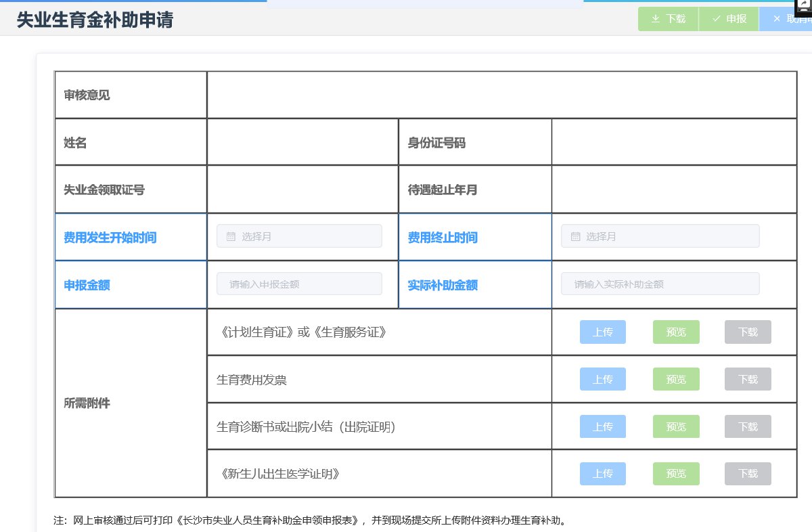The width and height of the screenshot is (812, 532).
Task: Upload the 《计划生育证》或《生育服务证》 attachment
Action: (602, 332)
